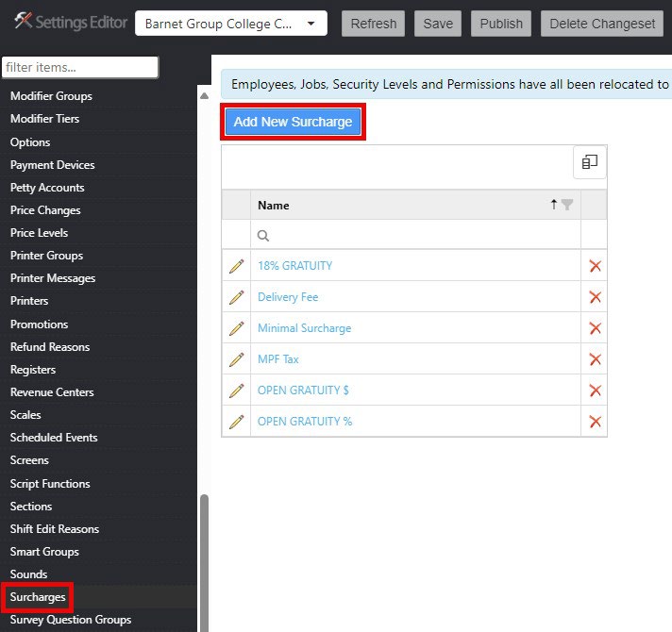Viewport: 672px width, 632px height.
Task: Delete MPF Tax using red X
Action: [x=595, y=359]
